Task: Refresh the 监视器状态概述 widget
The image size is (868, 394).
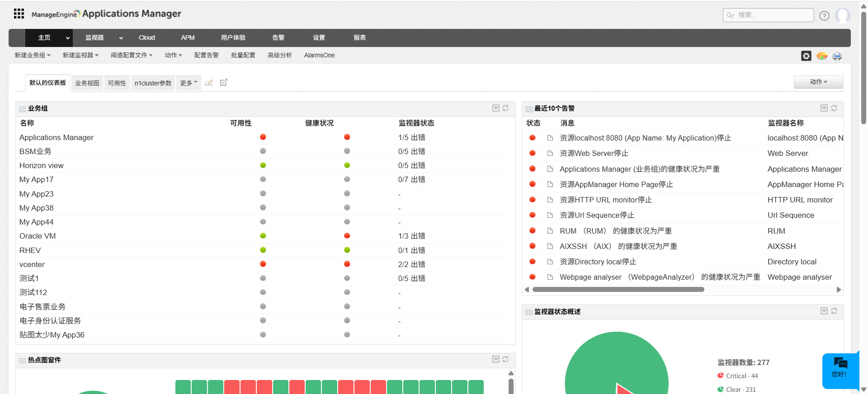Action: (834, 311)
